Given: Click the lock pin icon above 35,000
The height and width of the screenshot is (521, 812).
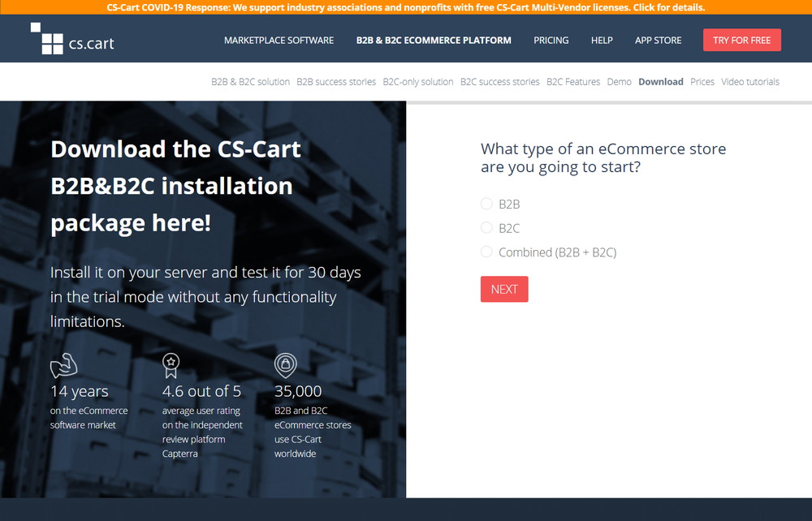Looking at the screenshot, I should [285, 365].
